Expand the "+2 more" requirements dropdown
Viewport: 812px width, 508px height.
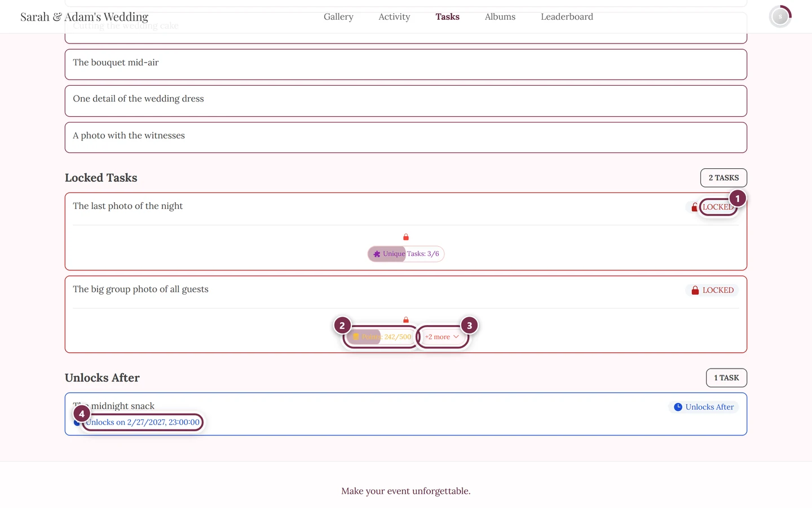pos(442,337)
